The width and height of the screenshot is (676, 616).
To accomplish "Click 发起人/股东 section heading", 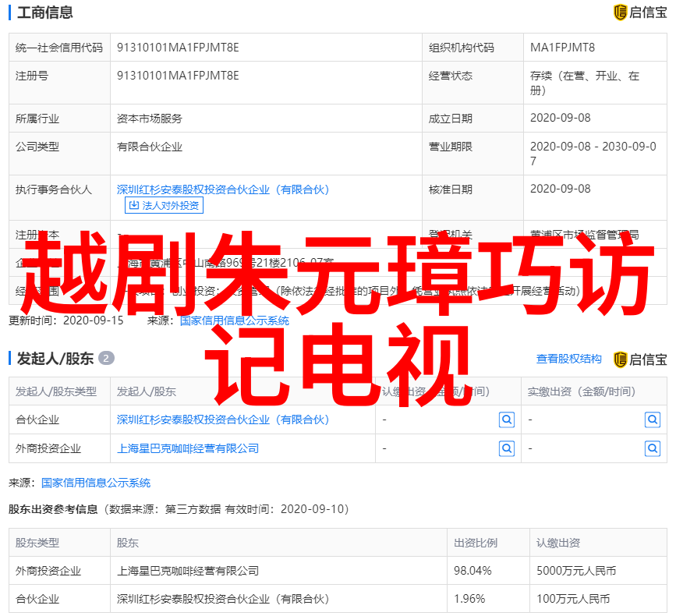I will coord(55,358).
